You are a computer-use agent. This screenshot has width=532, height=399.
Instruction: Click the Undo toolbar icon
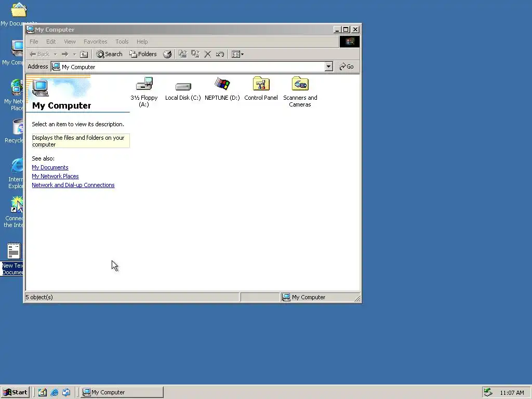point(220,54)
